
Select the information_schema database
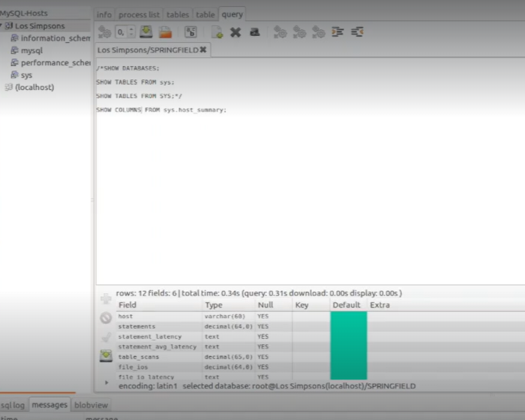55,38
